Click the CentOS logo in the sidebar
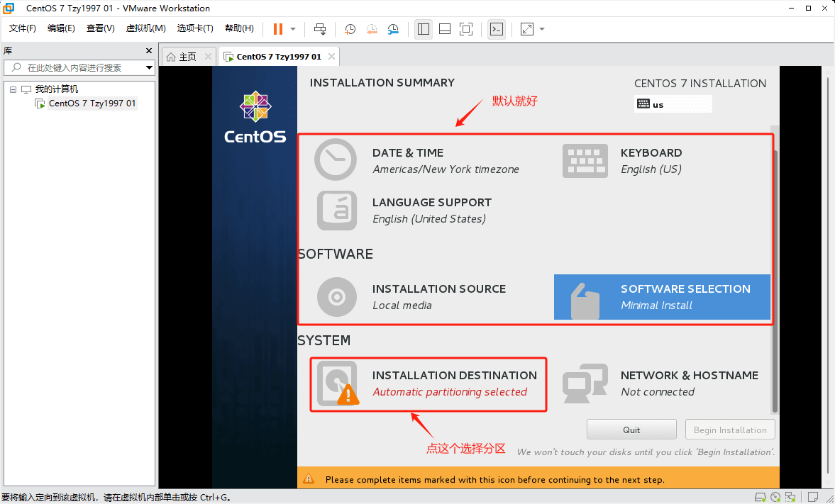This screenshot has width=835, height=504. coord(255,117)
